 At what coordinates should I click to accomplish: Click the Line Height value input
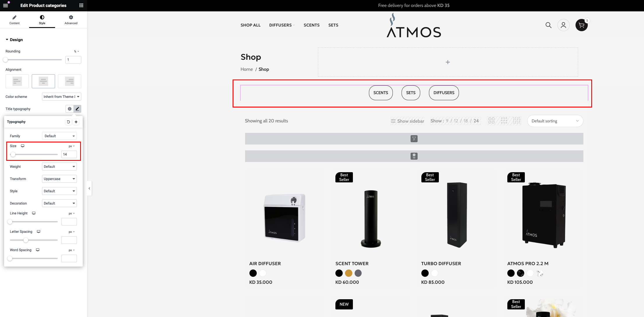[69, 222]
